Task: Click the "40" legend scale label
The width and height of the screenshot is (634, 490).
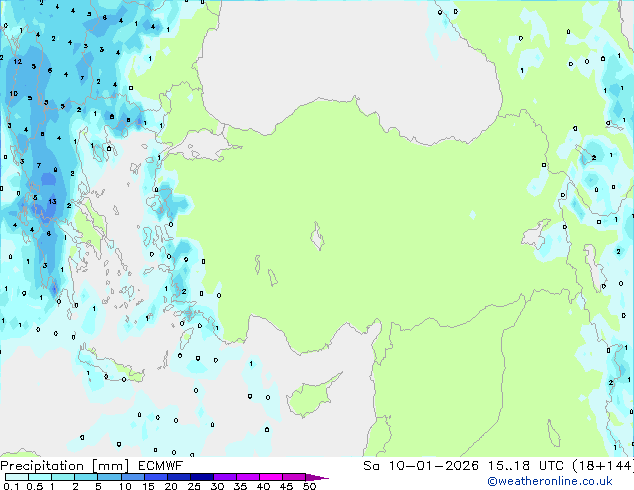Action: (263, 486)
